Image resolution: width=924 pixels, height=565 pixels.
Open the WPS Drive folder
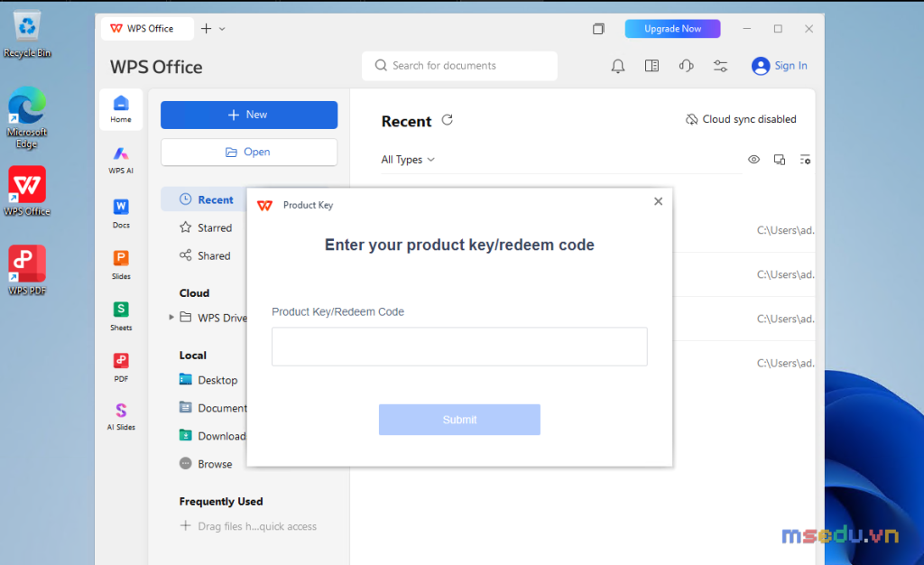pos(213,318)
